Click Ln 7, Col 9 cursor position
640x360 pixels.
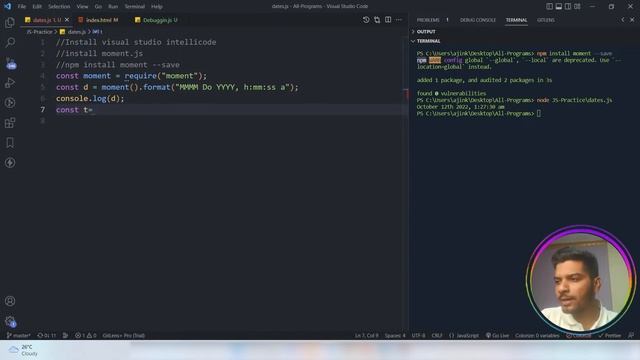pyautogui.click(x=367, y=335)
